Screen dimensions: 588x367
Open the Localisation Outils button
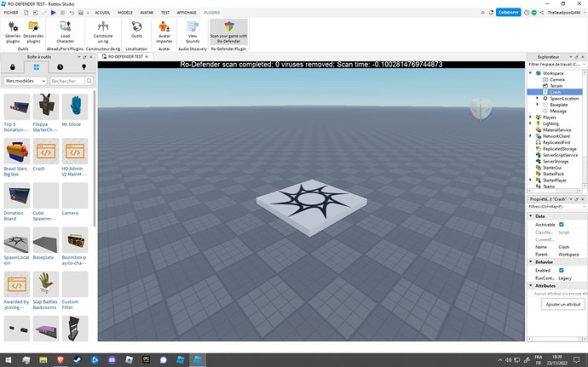click(x=136, y=30)
